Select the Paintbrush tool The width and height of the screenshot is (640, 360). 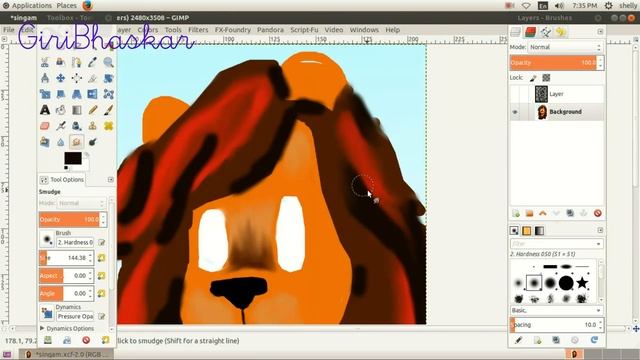(x=109, y=110)
